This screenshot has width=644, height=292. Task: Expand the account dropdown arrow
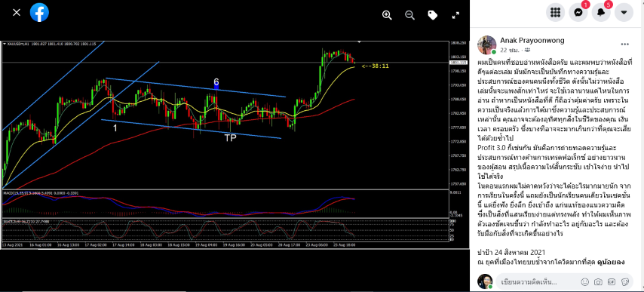coord(624,12)
